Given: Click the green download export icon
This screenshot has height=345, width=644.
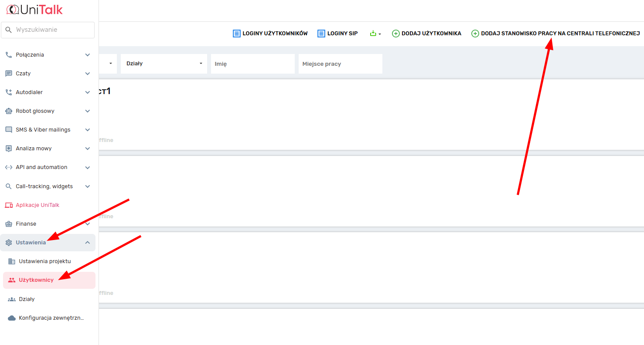Looking at the screenshot, I should click(373, 33).
